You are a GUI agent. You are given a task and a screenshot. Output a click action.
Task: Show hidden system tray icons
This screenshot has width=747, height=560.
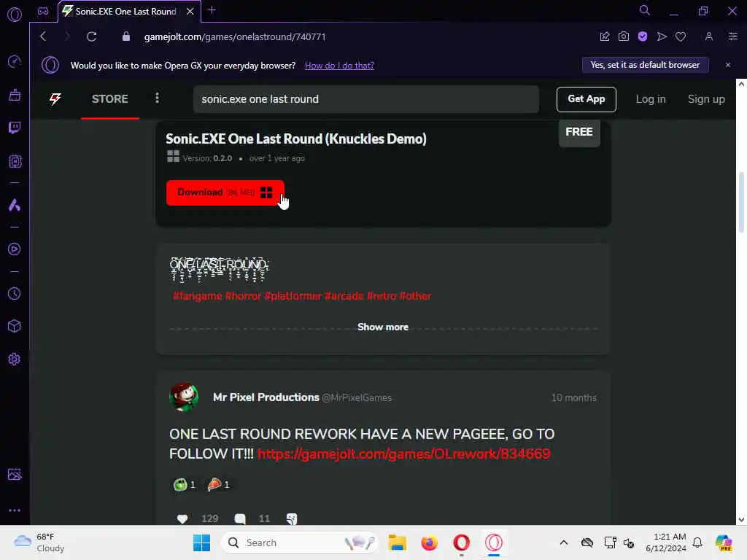pos(564,542)
